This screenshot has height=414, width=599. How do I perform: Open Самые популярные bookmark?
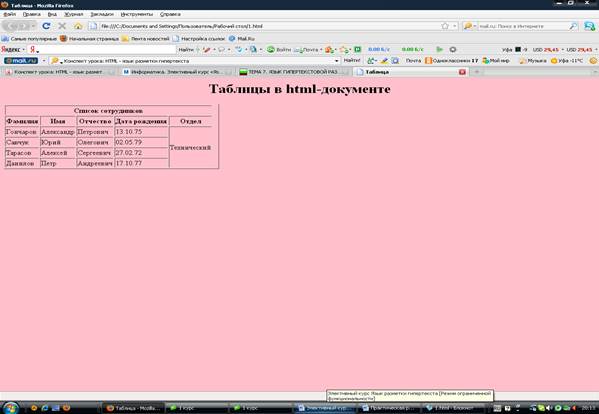(29, 39)
